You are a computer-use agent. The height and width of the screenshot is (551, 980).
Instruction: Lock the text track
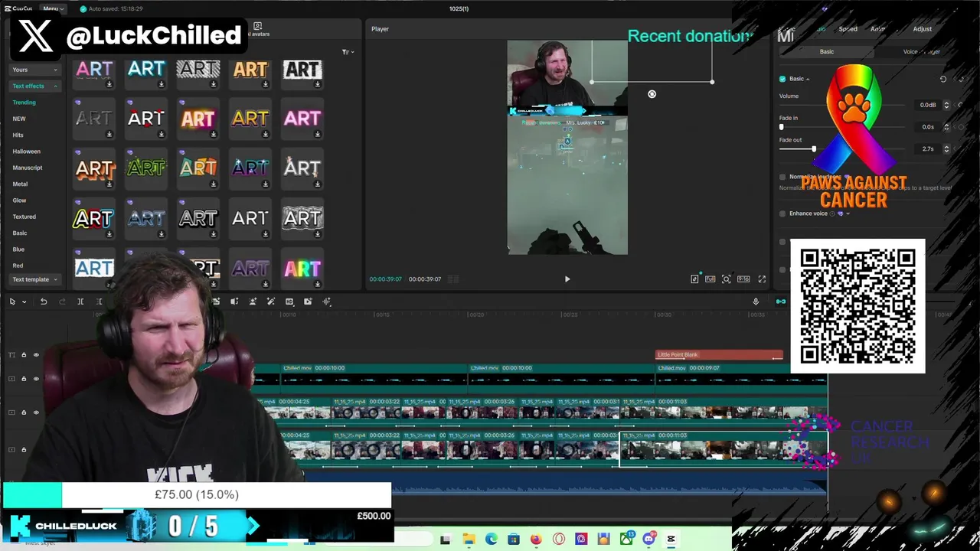24,355
